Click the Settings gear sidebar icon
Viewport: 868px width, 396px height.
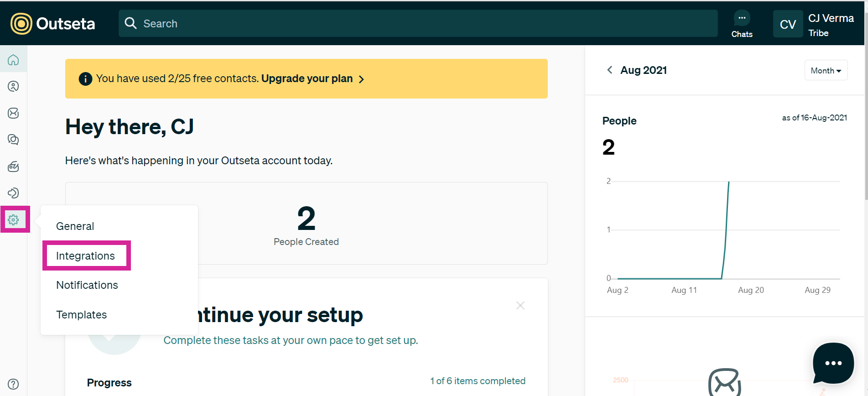click(13, 220)
